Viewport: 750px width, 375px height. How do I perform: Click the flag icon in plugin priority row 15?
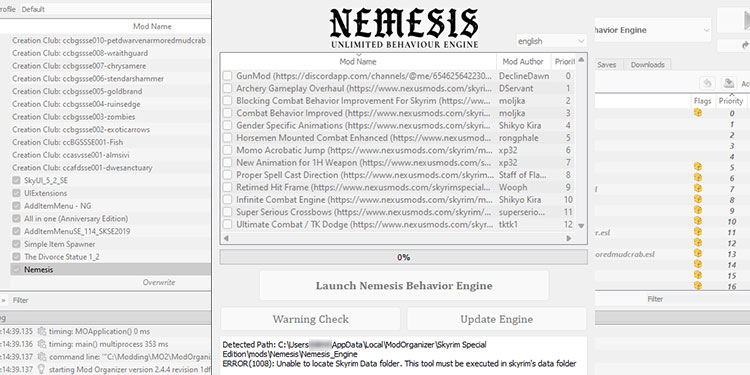(x=698, y=275)
